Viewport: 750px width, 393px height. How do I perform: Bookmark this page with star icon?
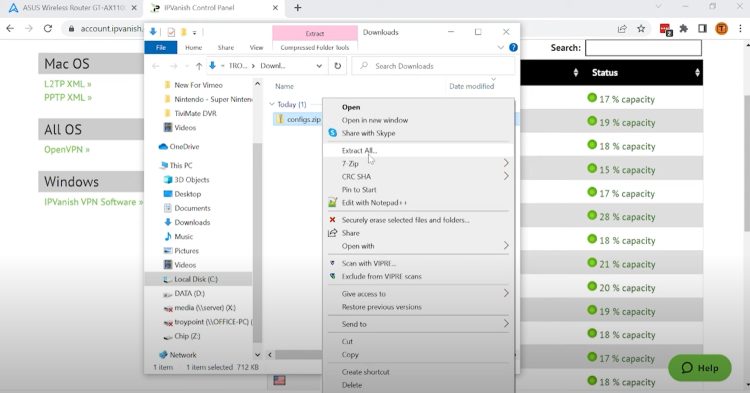pos(641,29)
